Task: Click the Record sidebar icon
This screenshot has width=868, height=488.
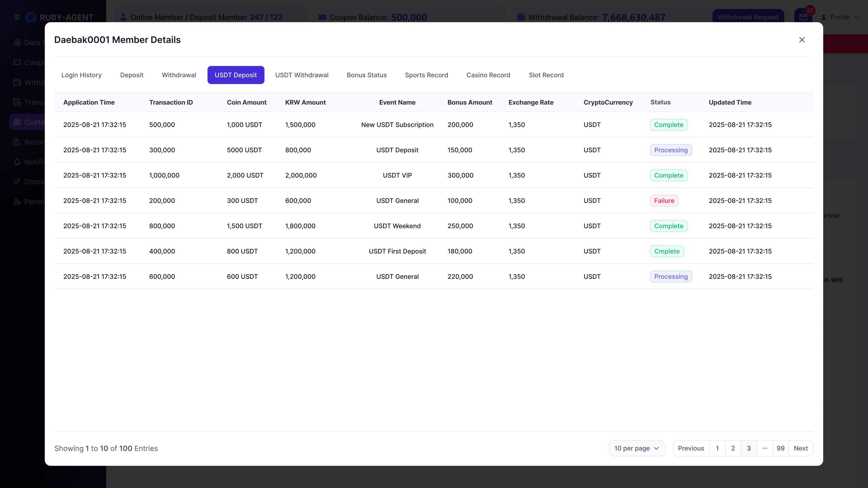Action: point(17,142)
